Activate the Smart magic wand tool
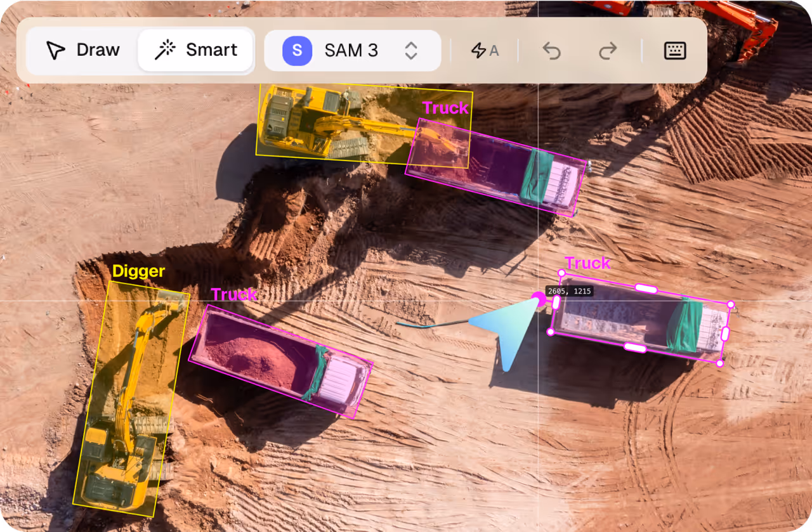 pyautogui.click(x=195, y=50)
